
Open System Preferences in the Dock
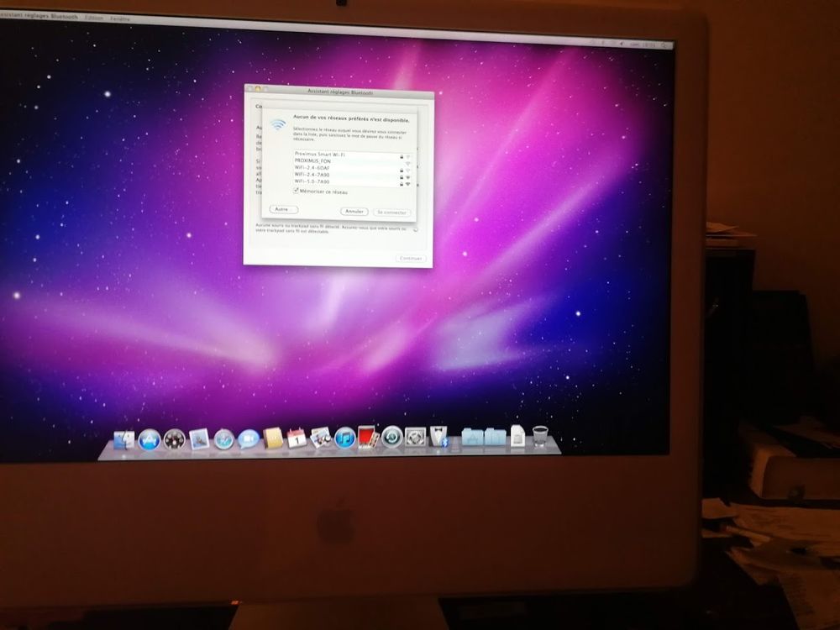coord(415,437)
